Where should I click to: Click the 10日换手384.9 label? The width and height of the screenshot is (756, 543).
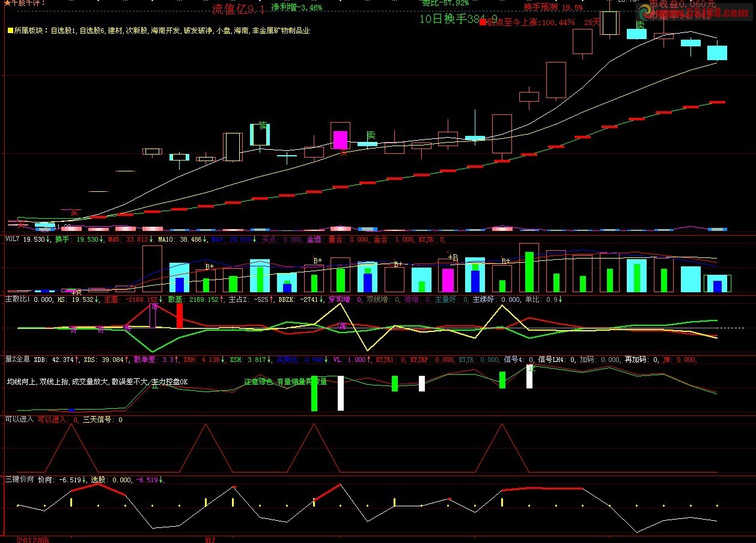[x=458, y=19]
